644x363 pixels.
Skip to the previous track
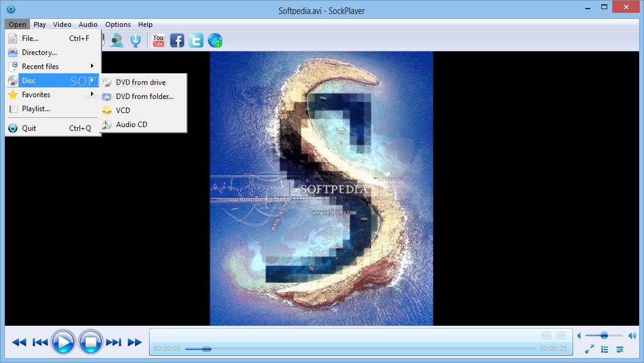[40, 342]
